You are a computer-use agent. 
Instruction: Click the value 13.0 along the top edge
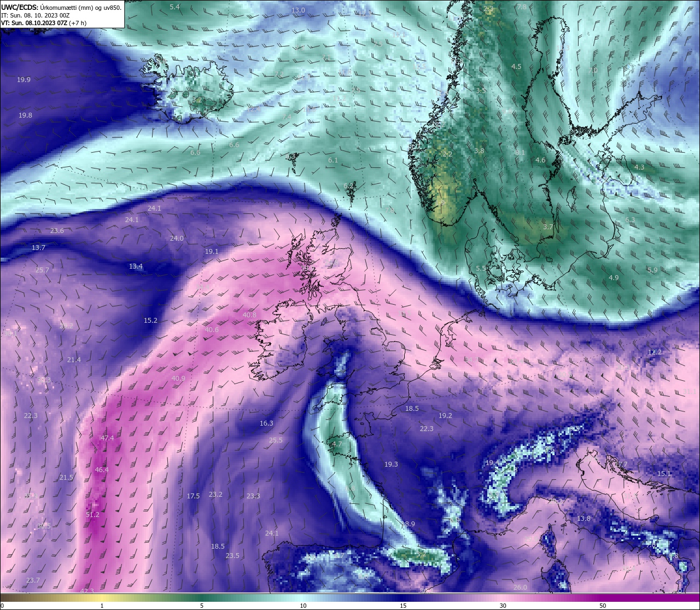coord(298,10)
